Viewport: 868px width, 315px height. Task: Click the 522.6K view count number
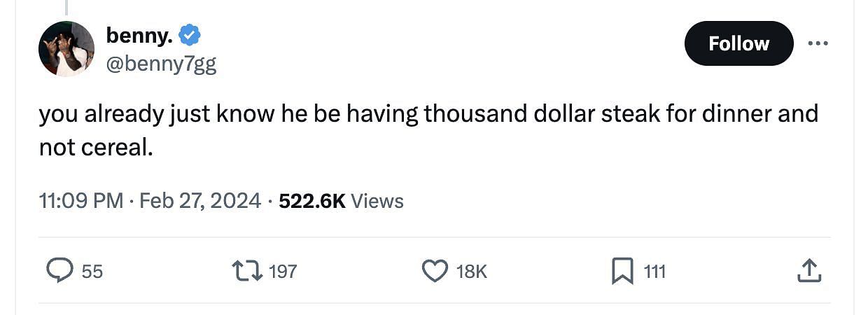(x=311, y=202)
